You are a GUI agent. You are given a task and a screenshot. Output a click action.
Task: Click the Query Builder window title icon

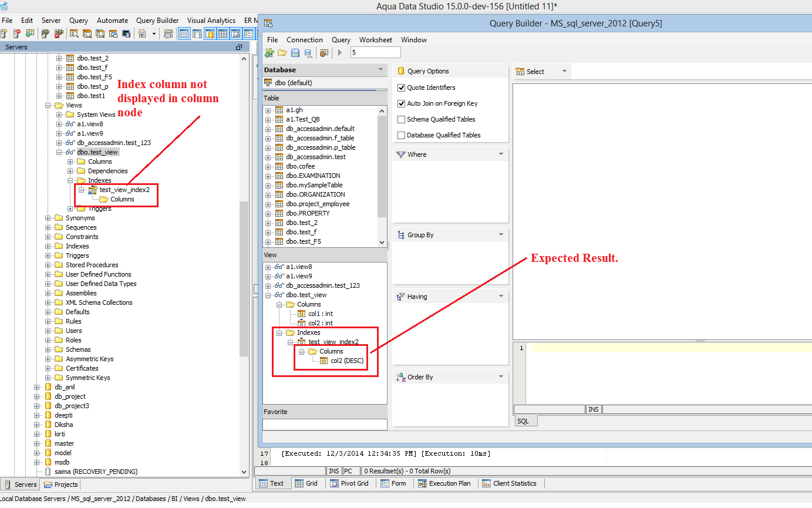pos(268,23)
